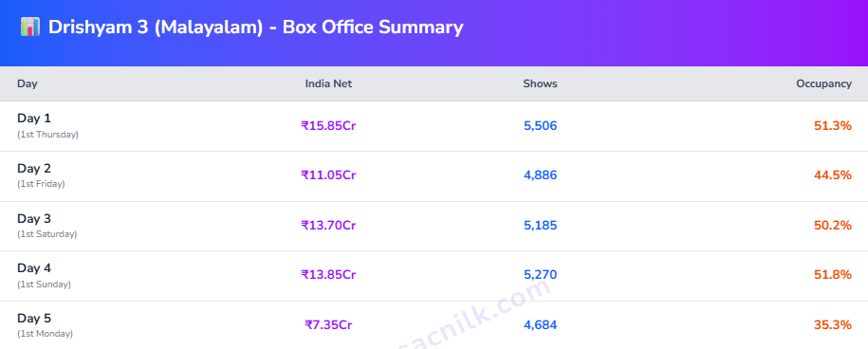Click the 51.8% occupancy value

pyautogui.click(x=833, y=275)
